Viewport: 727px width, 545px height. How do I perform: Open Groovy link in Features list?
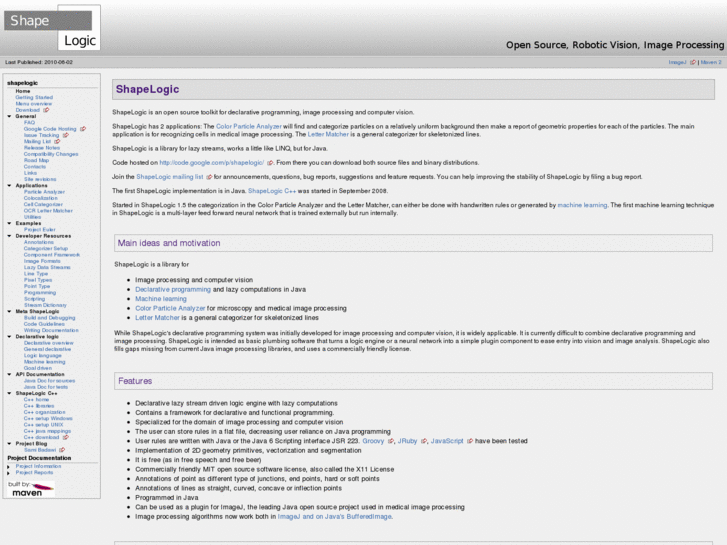373,441
